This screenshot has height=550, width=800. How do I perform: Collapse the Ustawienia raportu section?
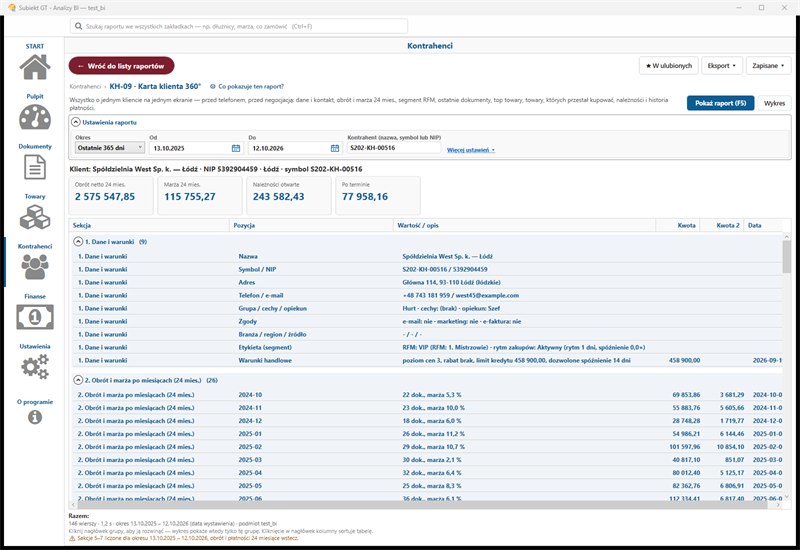76,122
